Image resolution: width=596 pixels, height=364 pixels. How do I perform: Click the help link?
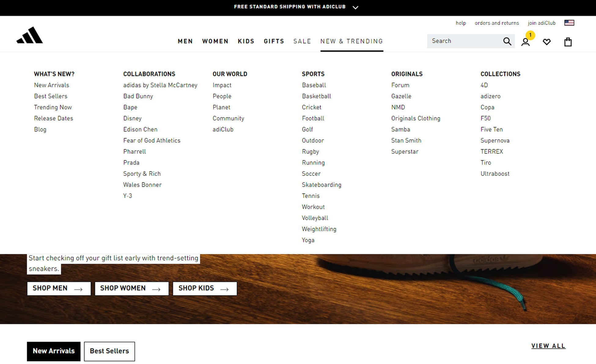[461, 23]
